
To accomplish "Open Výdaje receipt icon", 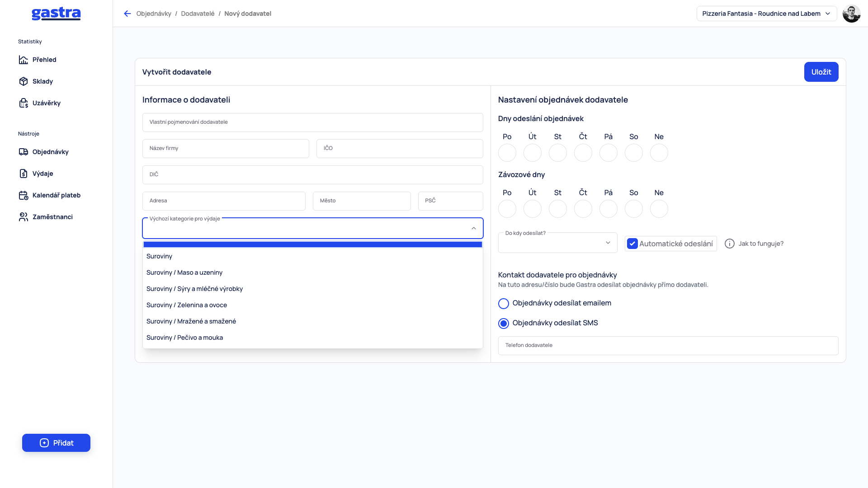I will pyautogui.click(x=24, y=174).
